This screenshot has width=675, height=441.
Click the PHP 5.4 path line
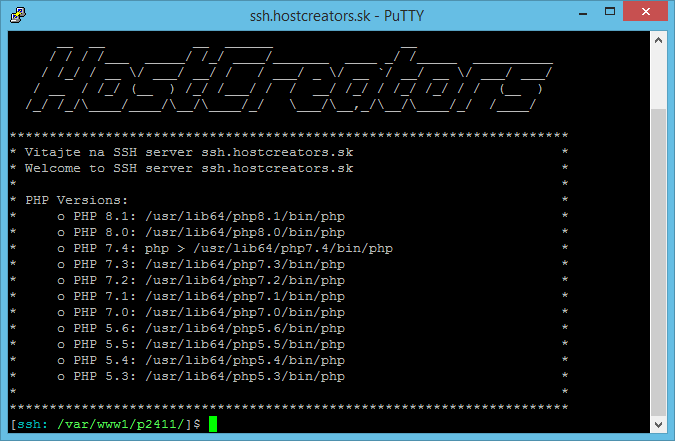point(201,360)
